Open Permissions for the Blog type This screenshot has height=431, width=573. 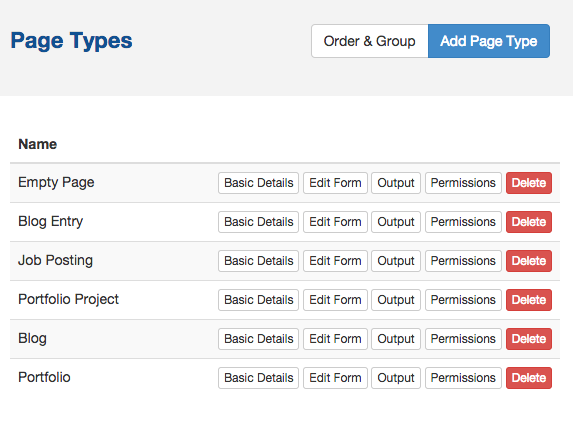[x=463, y=339]
